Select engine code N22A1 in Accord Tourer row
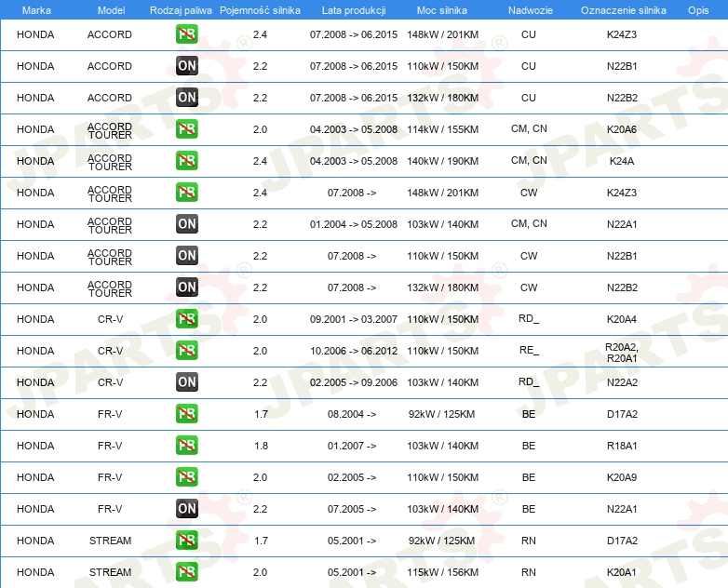 pos(622,223)
